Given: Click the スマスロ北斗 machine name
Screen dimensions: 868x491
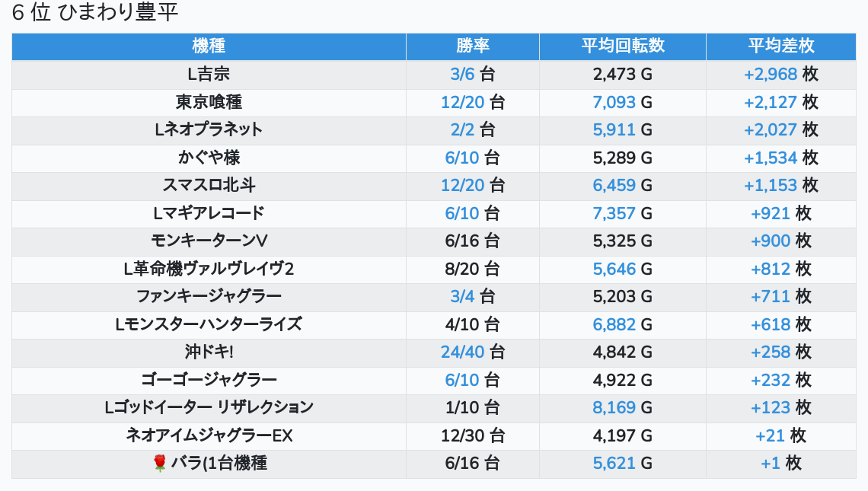Looking at the screenshot, I should click(209, 185).
